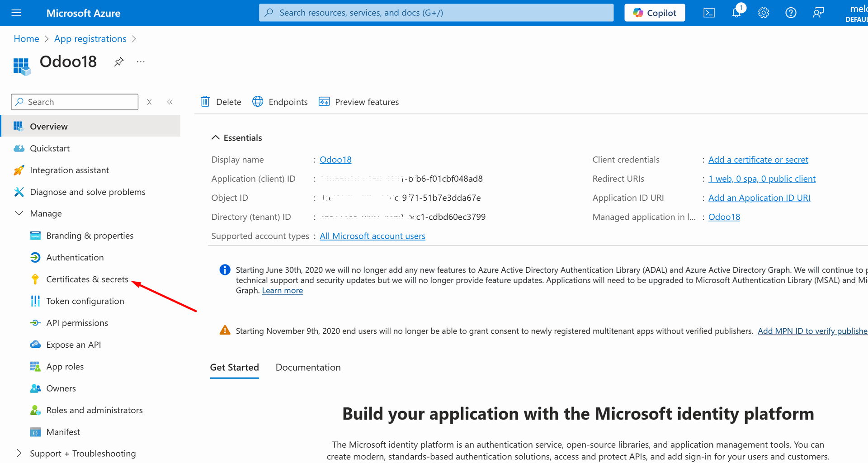Screen dimensions: 868x463
Task: Open portal settings gear
Action: point(764,13)
